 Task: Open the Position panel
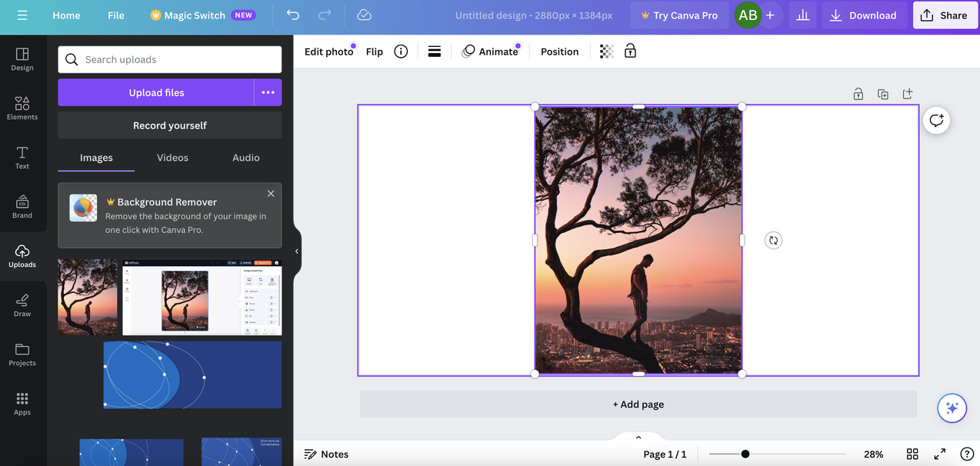(559, 52)
